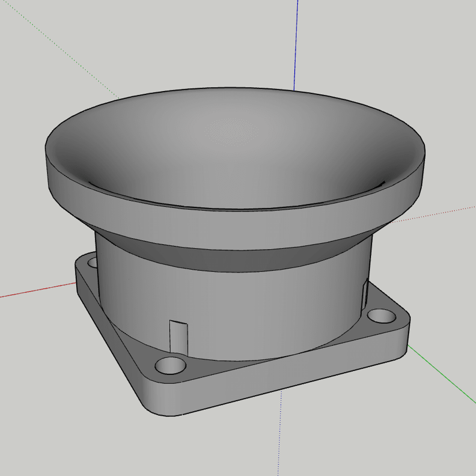
Task: Click the solid red axis line
Action: [38, 290]
